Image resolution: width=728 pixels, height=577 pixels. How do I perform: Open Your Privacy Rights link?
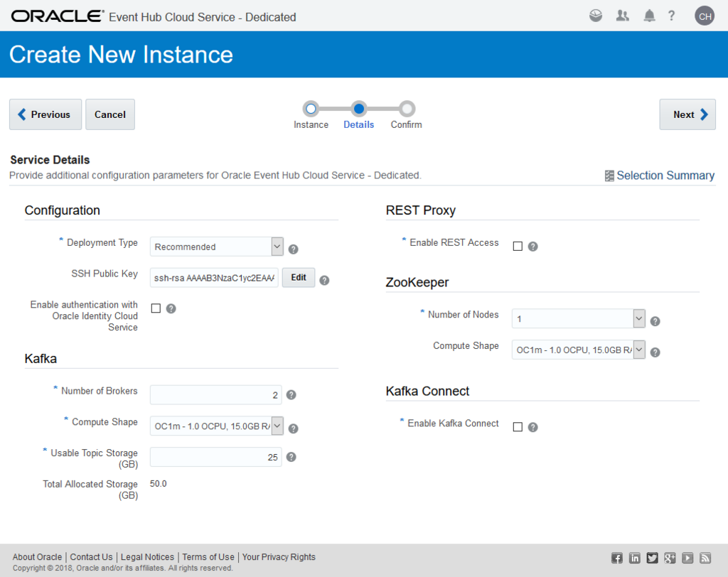click(279, 557)
